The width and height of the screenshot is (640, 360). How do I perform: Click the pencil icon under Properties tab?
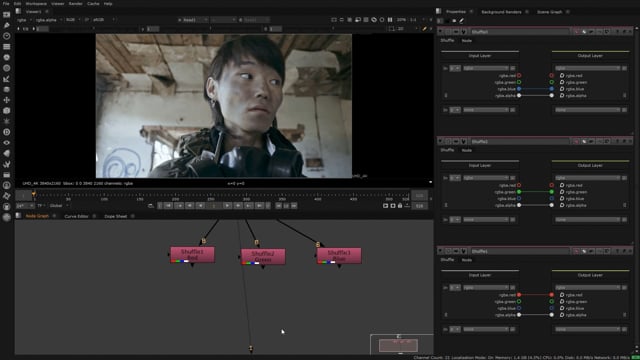pyautogui.click(x=462, y=21)
